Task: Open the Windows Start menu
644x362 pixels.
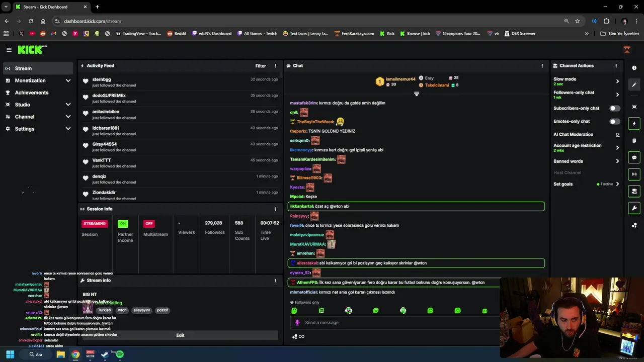Action: pos(10,354)
